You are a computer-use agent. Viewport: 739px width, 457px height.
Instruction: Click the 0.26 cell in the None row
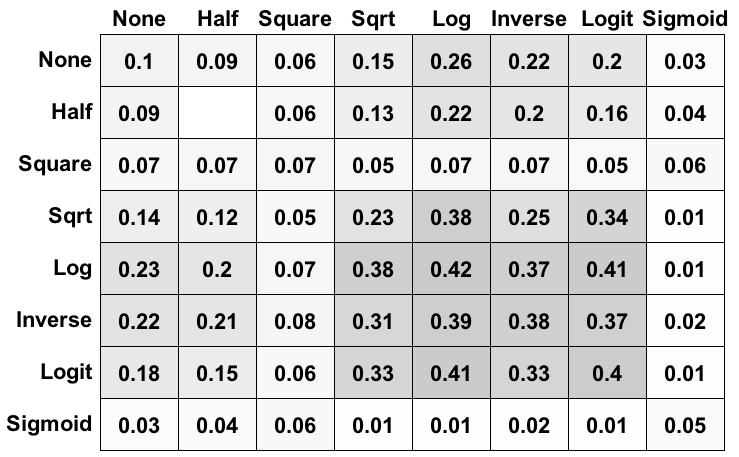pos(452,61)
